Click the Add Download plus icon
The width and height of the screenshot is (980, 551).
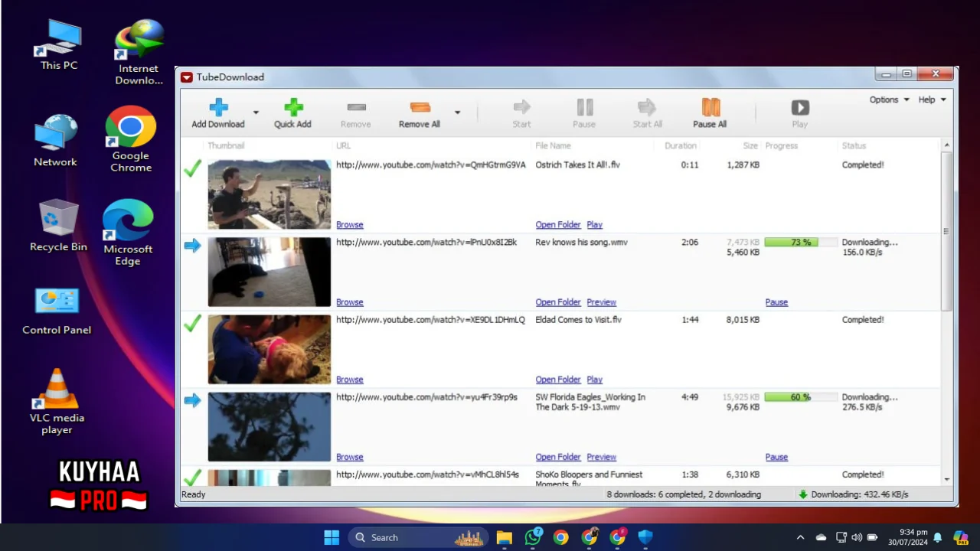tap(218, 107)
